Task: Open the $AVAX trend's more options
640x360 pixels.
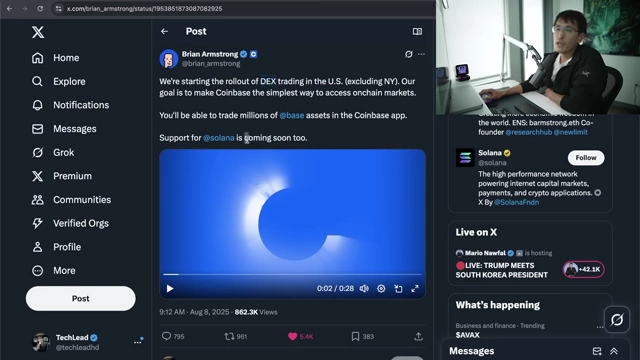Action: pos(599,327)
